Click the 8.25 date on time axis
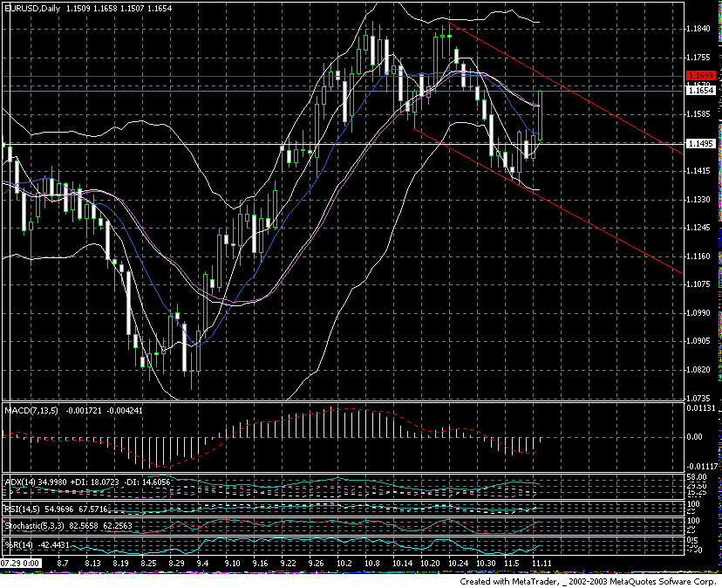This screenshot has width=722, height=588. tap(149, 563)
